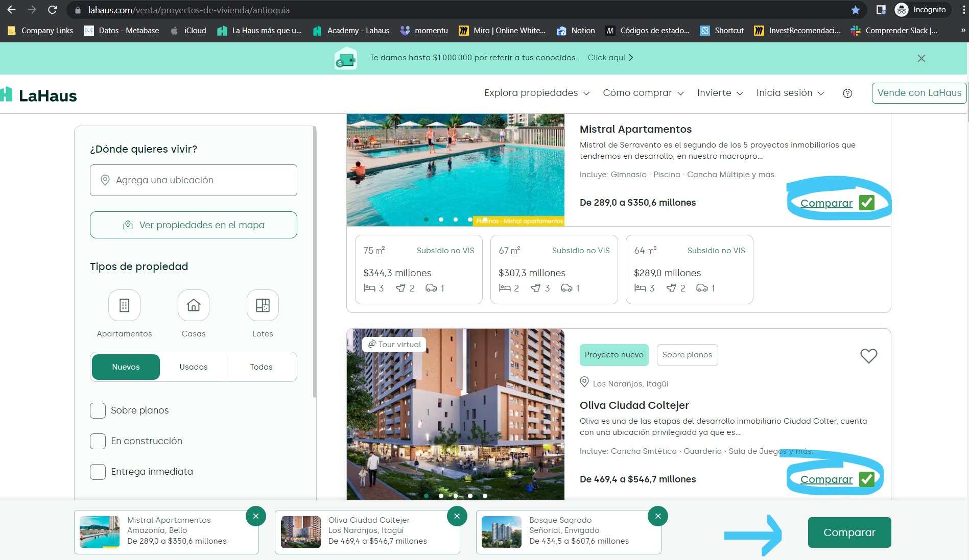Remove Mistral Apartamentos from comparison bar
Viewport: 969px width, 560px height.
pos(256,516)
